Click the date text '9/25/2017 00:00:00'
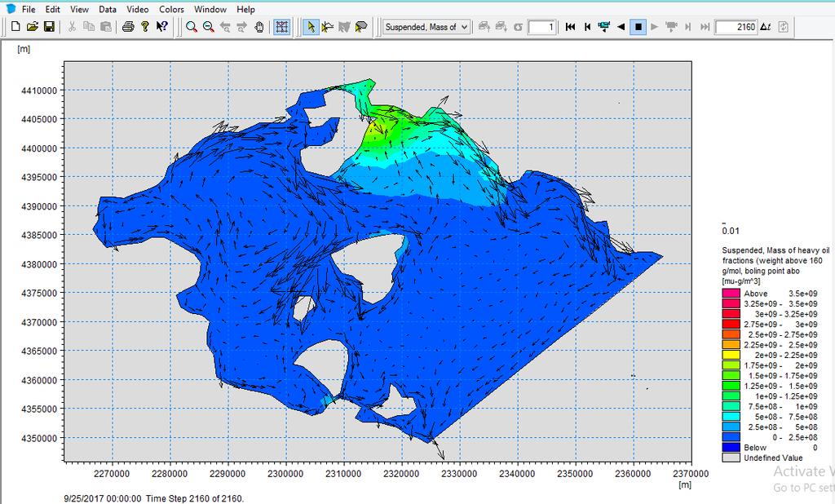This screenshot has height=504, width=835. [x=103, y=498]
